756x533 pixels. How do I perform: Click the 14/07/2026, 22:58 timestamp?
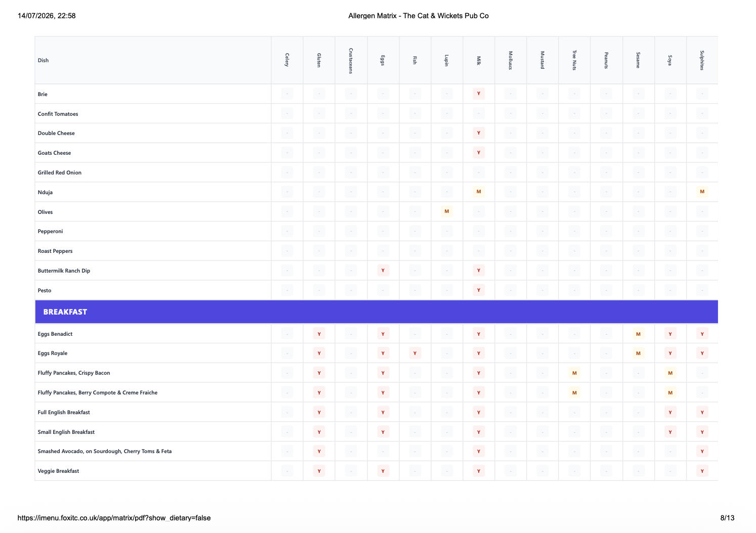coord(47,16)
